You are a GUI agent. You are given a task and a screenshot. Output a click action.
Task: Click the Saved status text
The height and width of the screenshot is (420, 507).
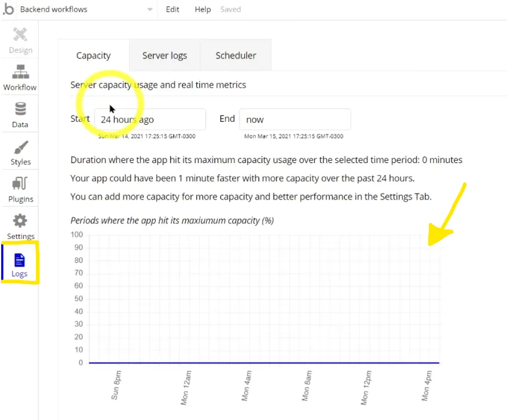(x=231, y=10)
